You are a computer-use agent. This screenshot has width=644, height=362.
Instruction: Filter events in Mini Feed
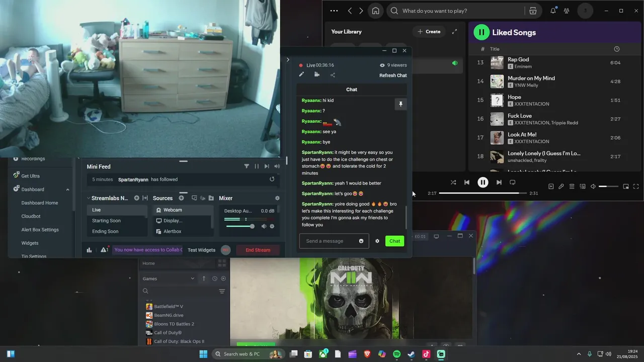[247, 166]
